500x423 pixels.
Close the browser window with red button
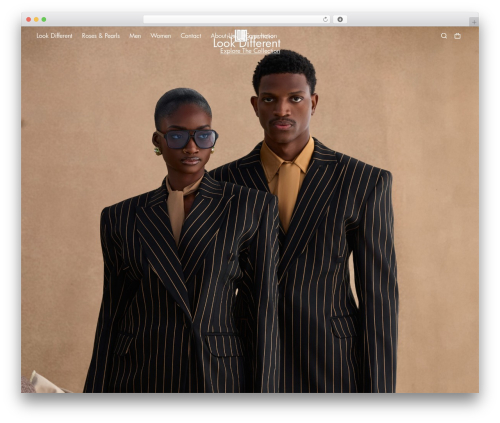pyautogui.click(x=29, y=19)
